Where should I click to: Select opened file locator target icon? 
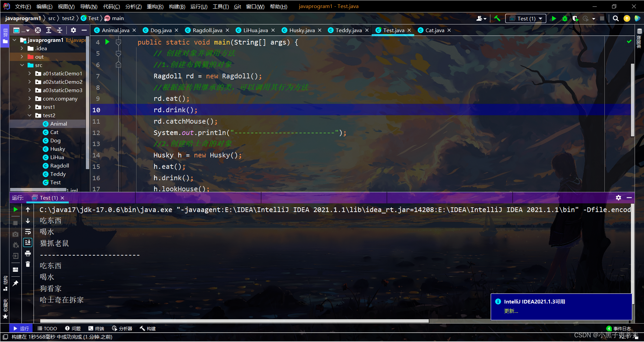[38, 30]
